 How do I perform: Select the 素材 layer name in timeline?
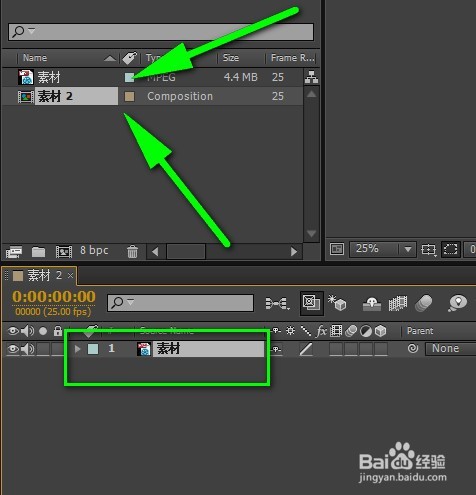tap(208, 349)
